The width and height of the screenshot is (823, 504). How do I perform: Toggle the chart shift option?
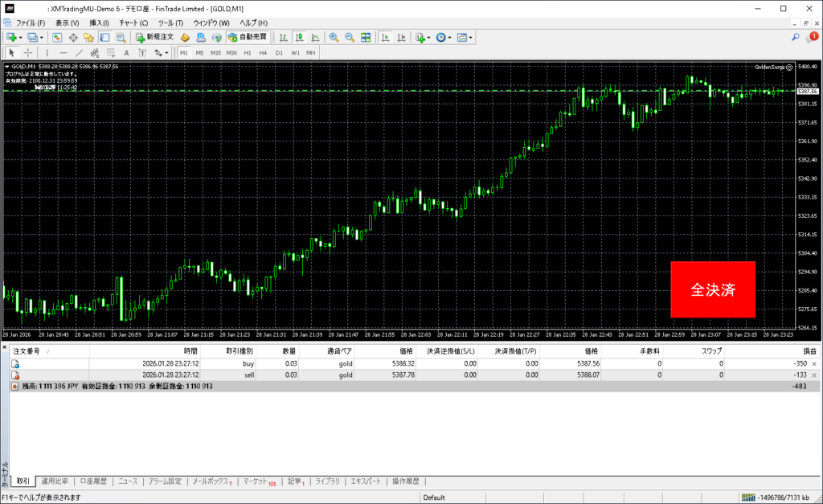point(401,37)
